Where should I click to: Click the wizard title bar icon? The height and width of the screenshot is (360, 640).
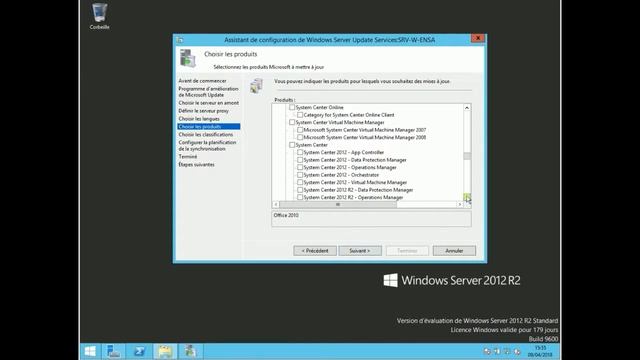coord(180,40)
